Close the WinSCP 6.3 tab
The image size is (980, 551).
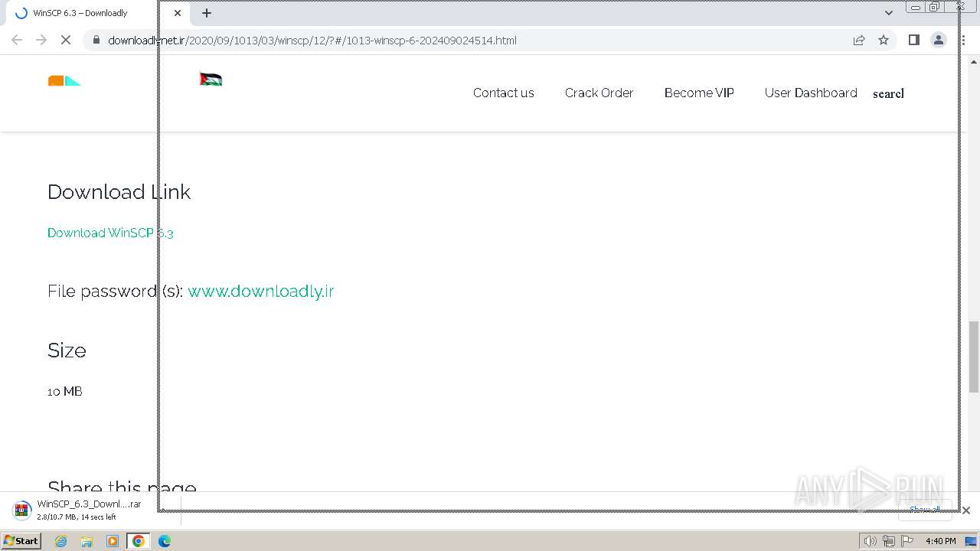[x=178, y=13]
